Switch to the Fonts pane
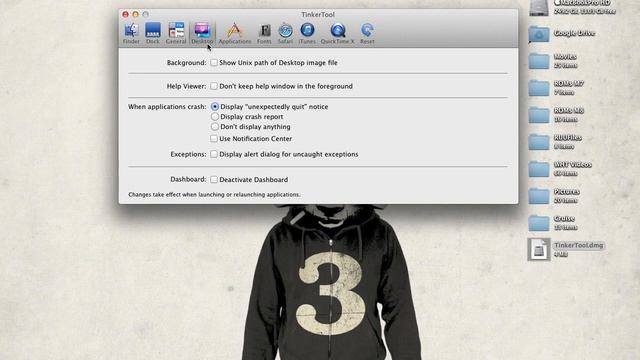The image size is (640, 360). (264, 33)
